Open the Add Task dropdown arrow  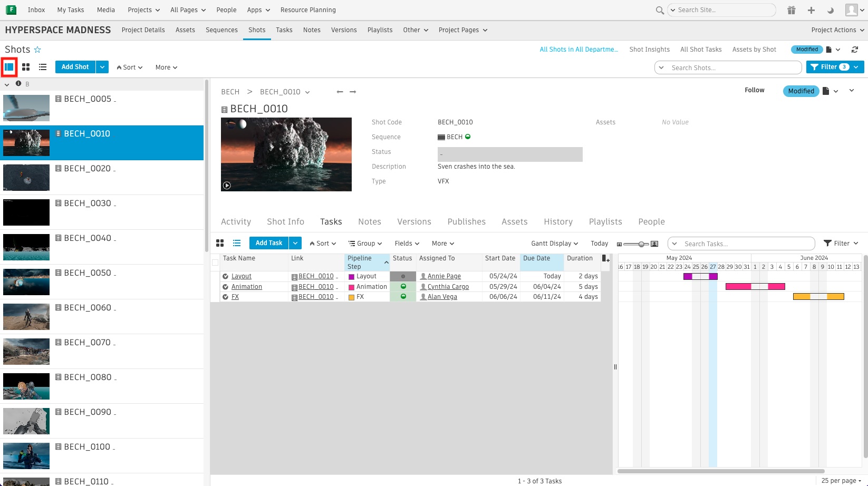coord(295,243)
